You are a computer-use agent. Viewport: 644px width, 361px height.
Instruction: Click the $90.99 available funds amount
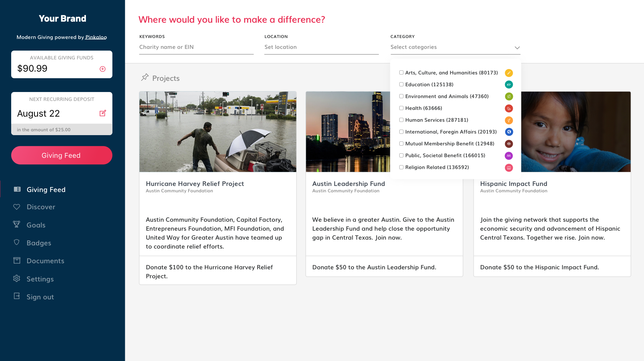click(32, 68)
